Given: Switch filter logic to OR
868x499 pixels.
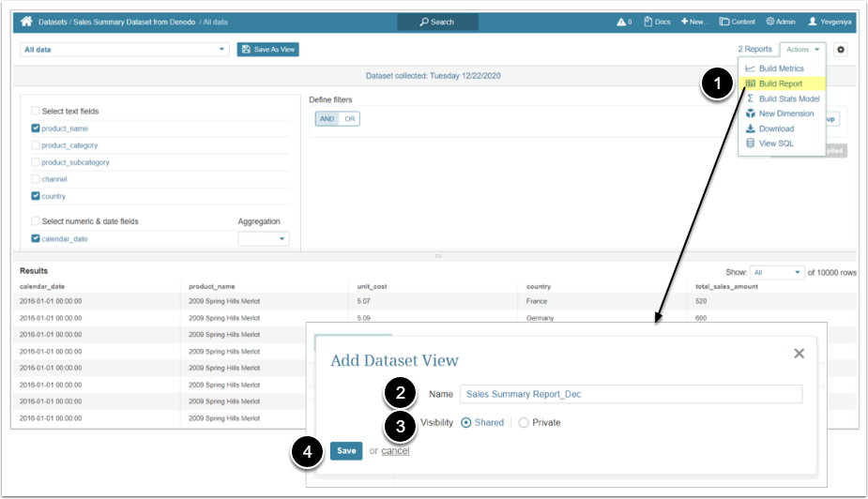Looking at the screenshot, I should tap(349, 119).
